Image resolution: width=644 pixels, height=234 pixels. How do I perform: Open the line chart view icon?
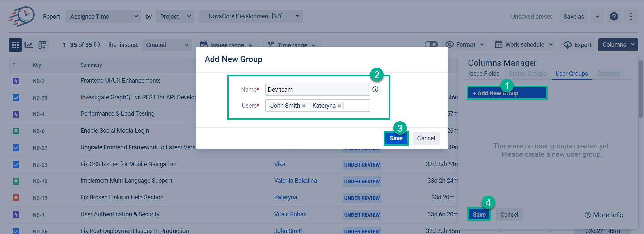click(29, 45)
